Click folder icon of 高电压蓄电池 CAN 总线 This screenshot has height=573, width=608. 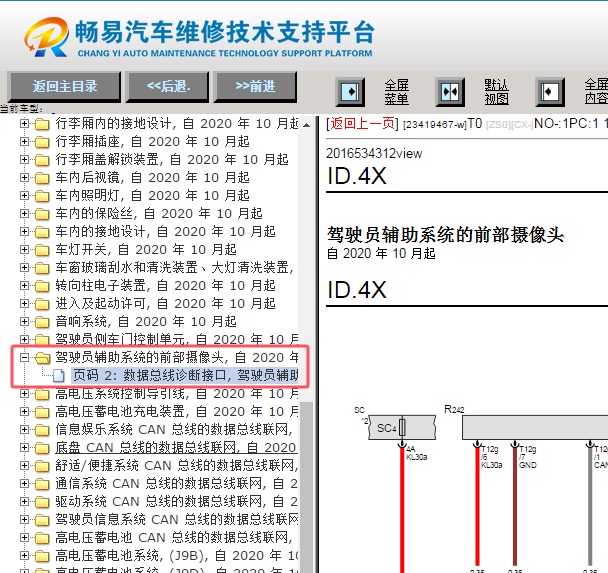coord(42,538)
